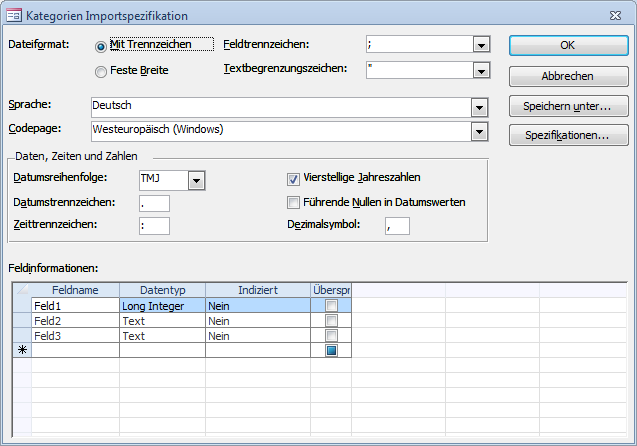The width and height of the screenshot is (637, 446).
Task: Click the OK button
Action: [567, 45]
